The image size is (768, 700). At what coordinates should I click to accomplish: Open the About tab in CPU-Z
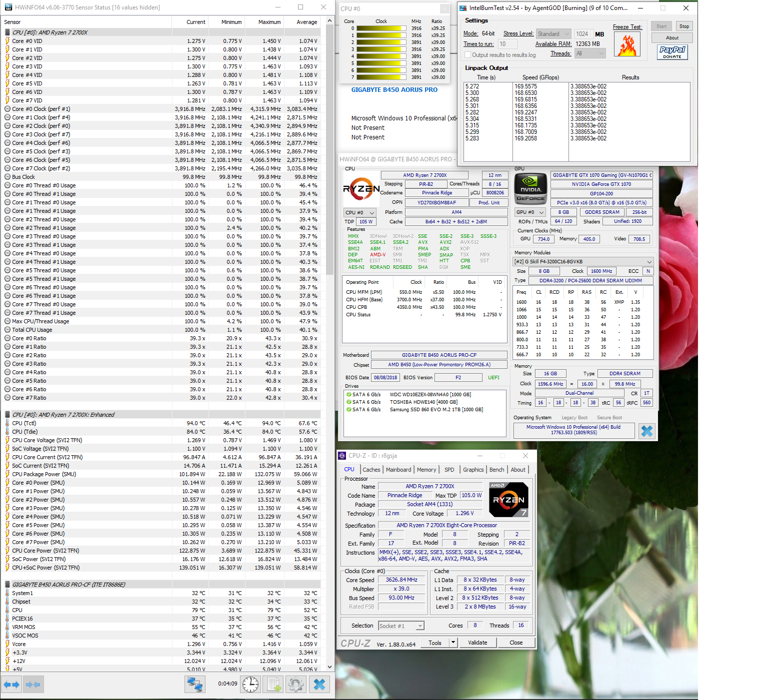[x=518, y=470]
